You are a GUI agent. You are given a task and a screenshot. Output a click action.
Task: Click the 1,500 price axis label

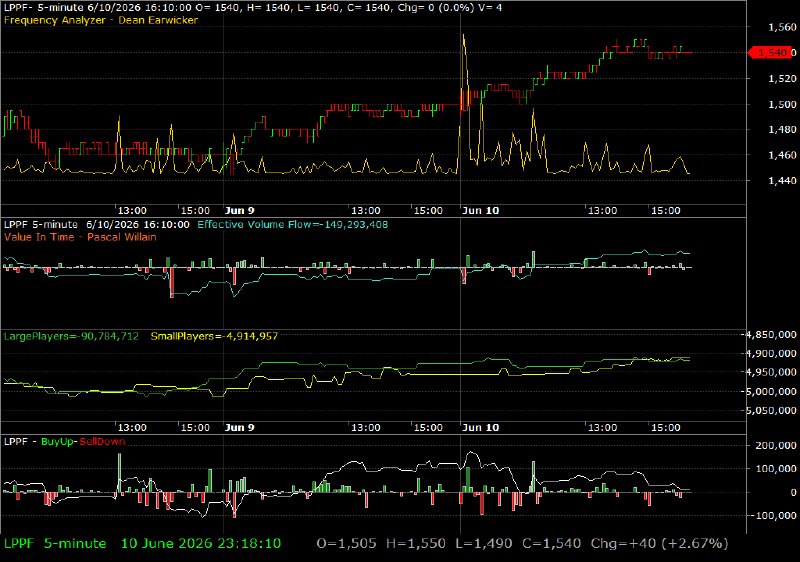[782, 104]
